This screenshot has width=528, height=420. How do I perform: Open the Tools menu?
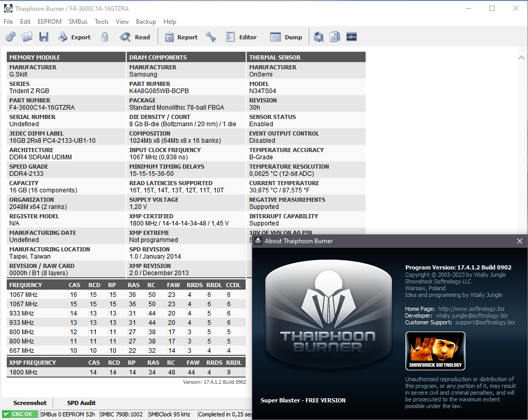[x=101, y=22]
